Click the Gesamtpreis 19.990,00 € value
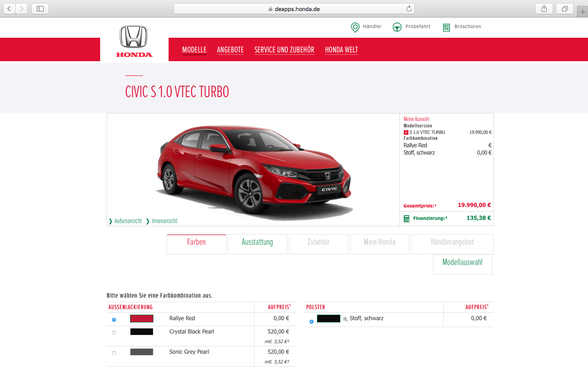The height and width of the screenshot is (368, 588). 475,205
